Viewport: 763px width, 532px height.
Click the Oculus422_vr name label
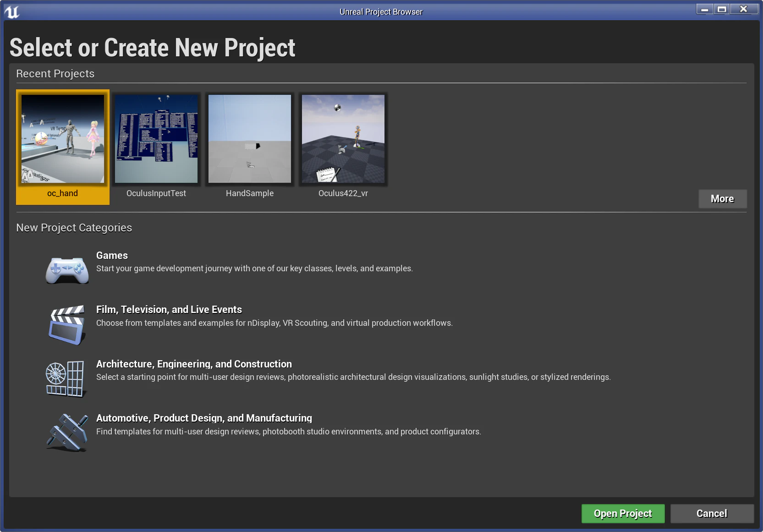tap(343, 193)
